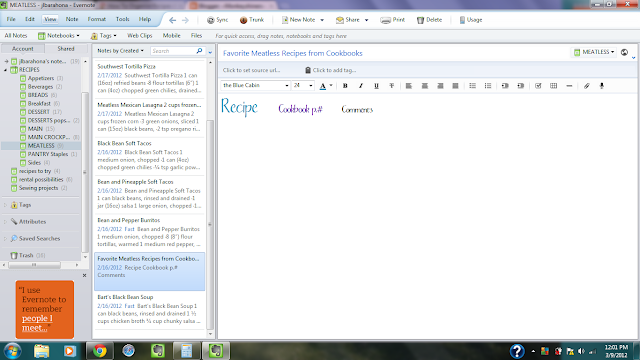Open the View menu
The width and height of the screenshot is (640, 360).
point(50,19)
